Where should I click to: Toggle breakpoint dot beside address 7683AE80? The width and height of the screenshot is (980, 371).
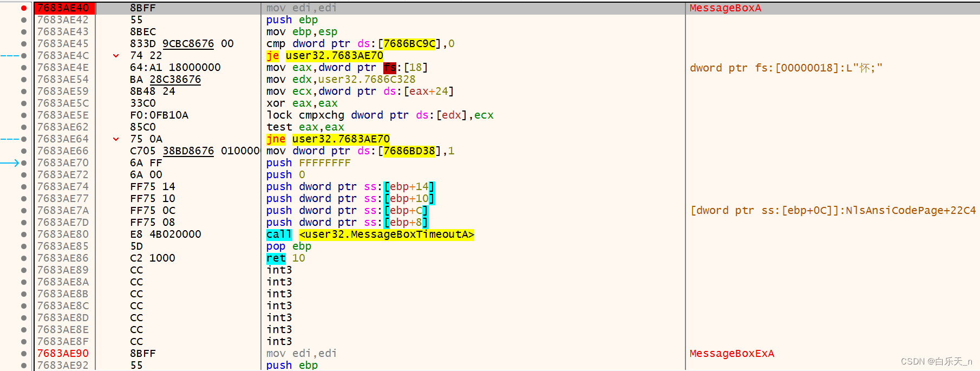pyautogui.click(x=24, y=235)
